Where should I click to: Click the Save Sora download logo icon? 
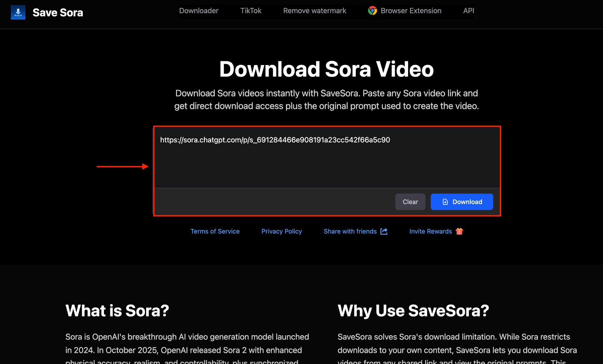tap(18, 12)
